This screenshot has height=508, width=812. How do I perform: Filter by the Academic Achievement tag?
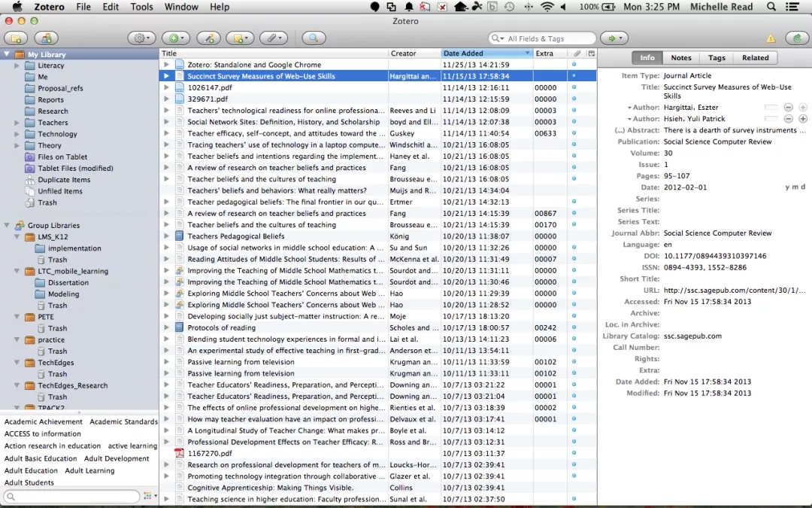click(43, 422)
